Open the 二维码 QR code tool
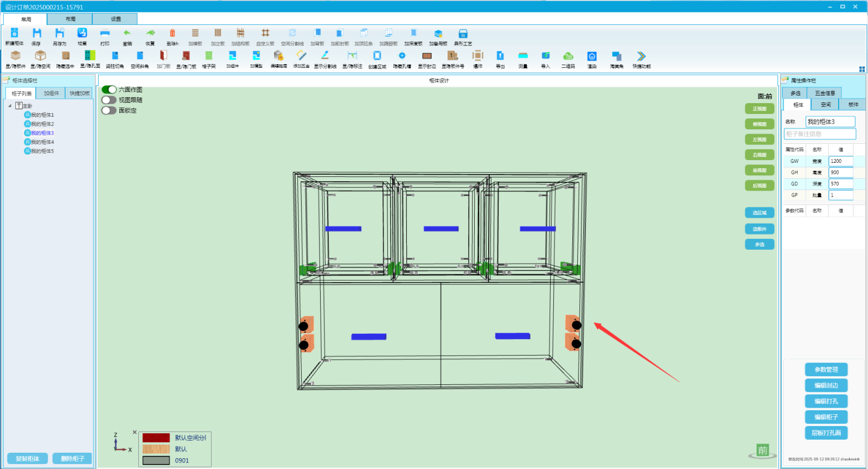 pyautogui.click(x=568, y=56)
